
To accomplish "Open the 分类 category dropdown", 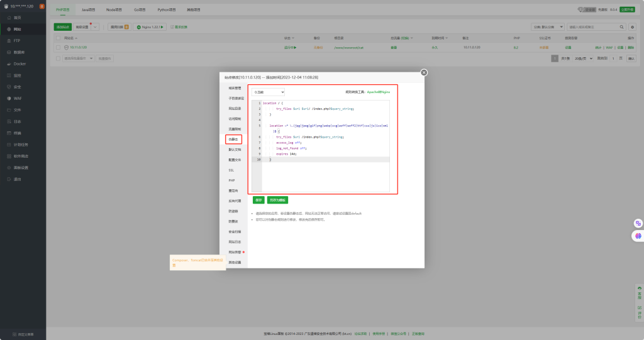I will point(548,27).
